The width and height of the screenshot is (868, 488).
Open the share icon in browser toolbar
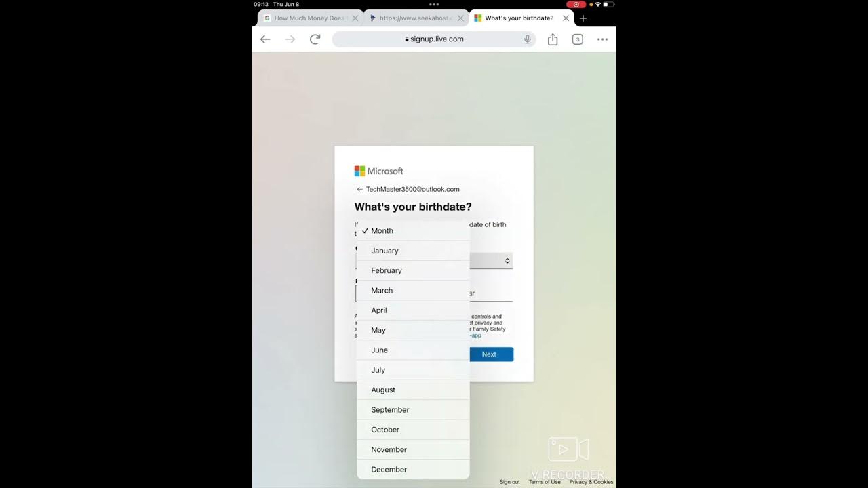(553, 39)
